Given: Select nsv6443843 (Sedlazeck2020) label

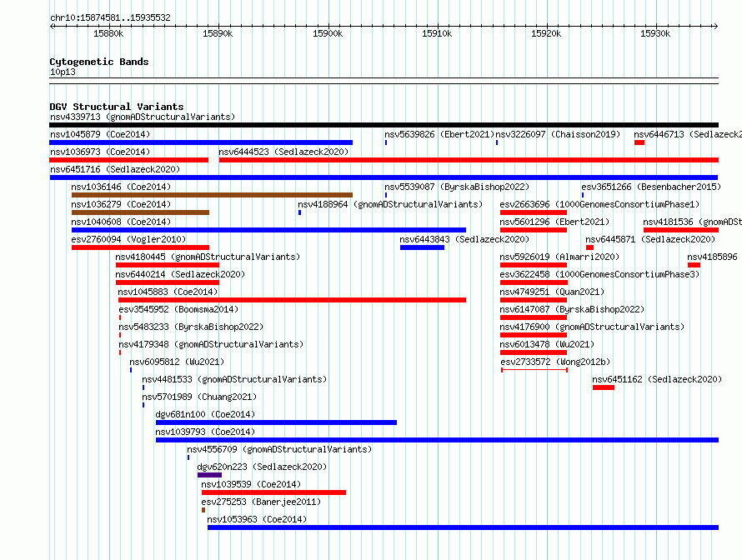Looking at the screenshot, I should point(464,239).
